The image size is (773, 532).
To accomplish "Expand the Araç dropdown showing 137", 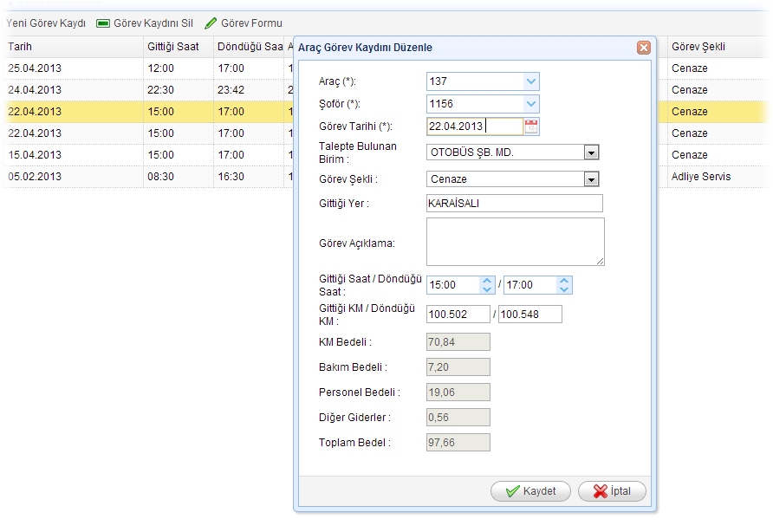I will (530, 81).
